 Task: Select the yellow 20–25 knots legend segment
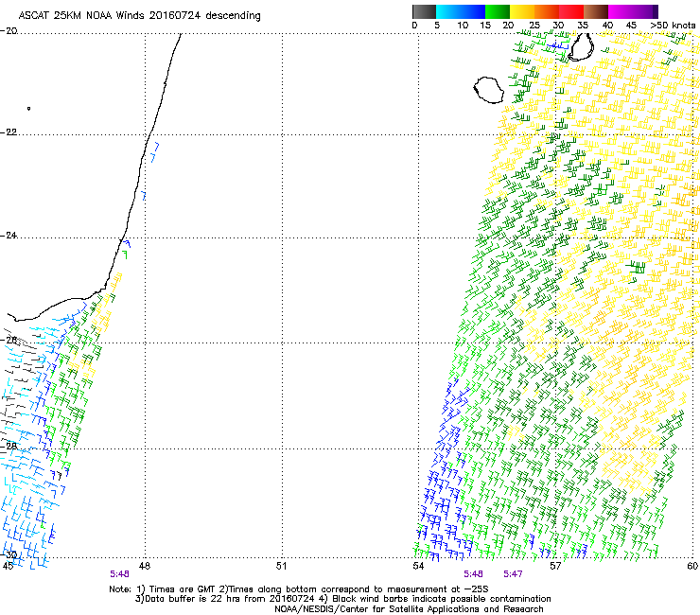pyautogui.click(x=522, y=11)
